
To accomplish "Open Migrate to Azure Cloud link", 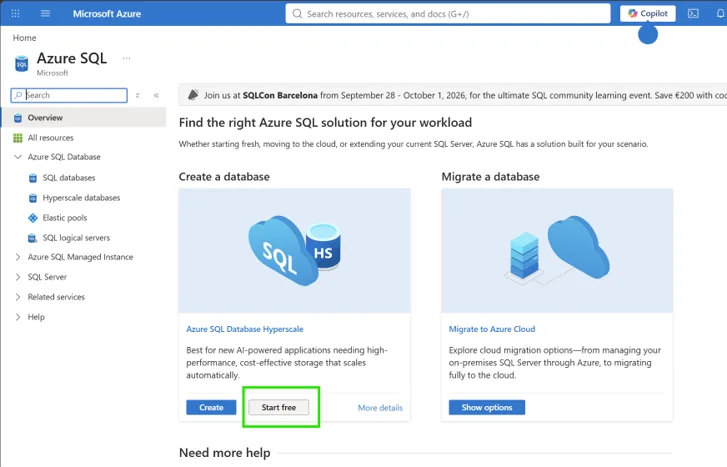I will pyautogui.click(x=492, y=329).
